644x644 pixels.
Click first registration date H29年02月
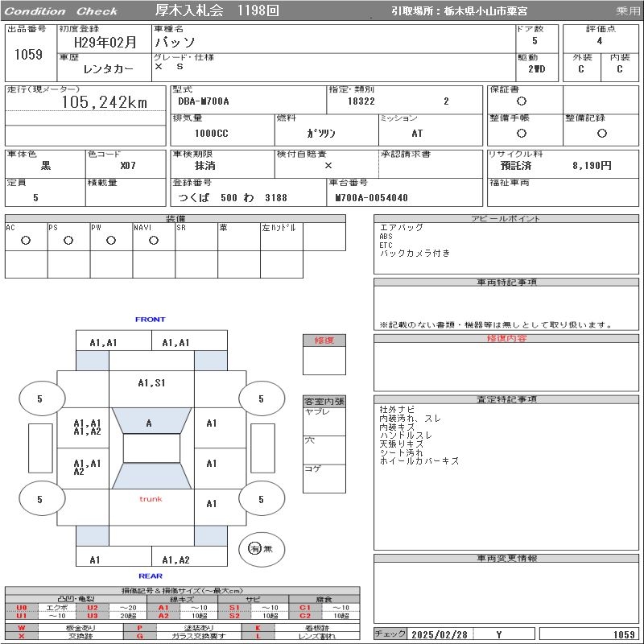coord(105,43)
